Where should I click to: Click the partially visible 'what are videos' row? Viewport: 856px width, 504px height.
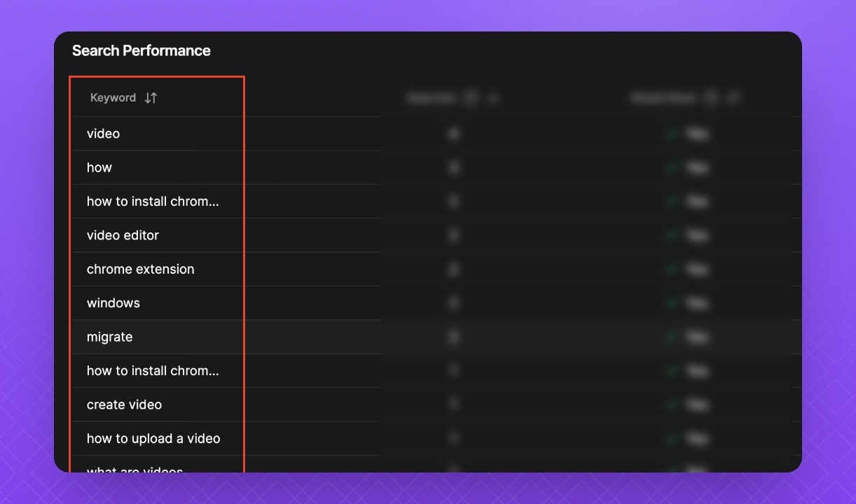tap(135, 468)
